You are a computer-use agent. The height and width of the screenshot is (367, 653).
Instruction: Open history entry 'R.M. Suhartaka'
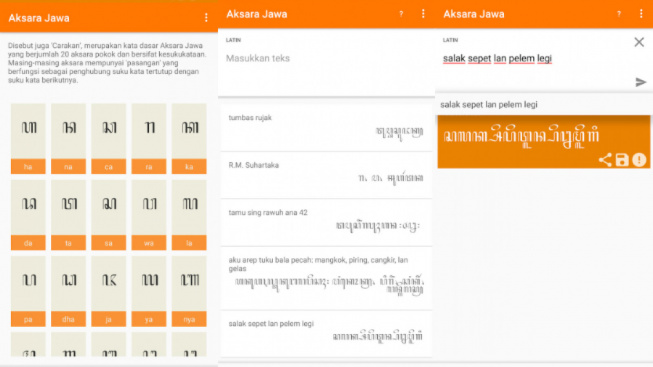[326, 175]
